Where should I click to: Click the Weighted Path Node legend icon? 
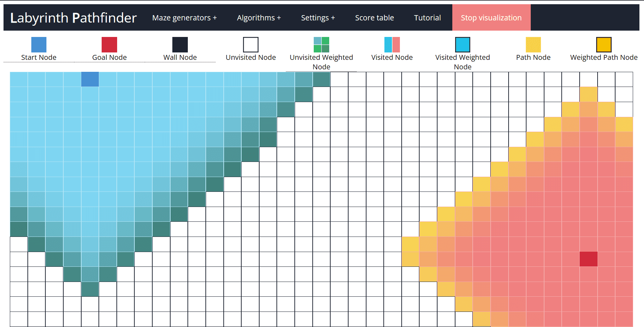click(604, 45)
